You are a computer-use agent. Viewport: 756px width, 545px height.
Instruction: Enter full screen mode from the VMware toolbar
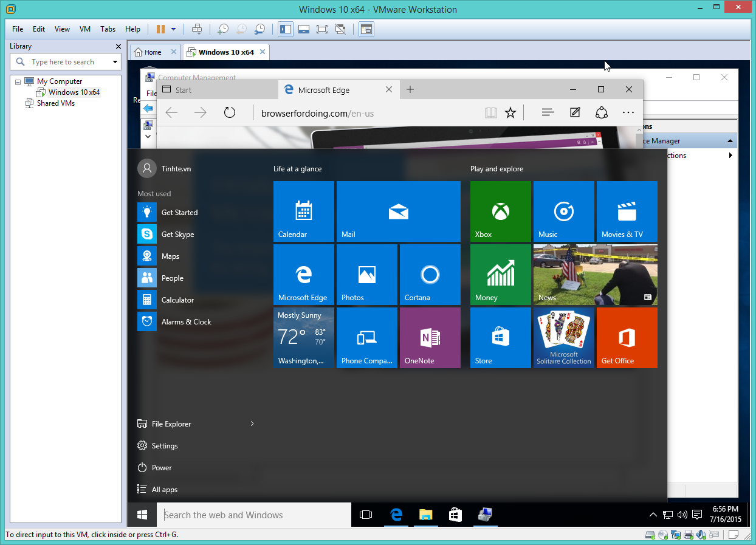[322, 29]
